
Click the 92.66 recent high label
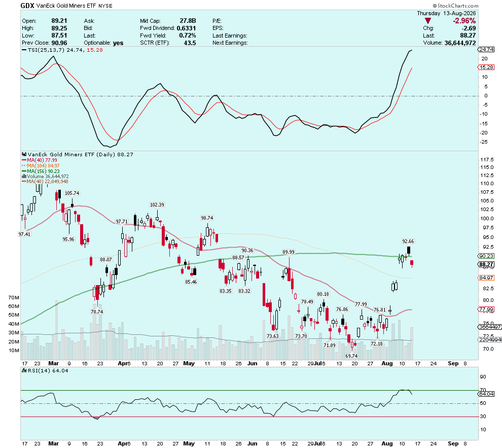(408, 241)
